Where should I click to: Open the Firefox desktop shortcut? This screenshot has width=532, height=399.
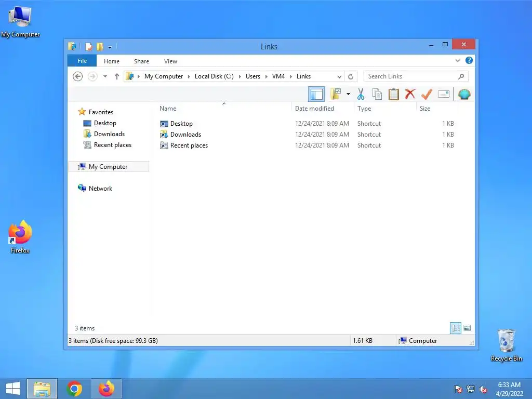[20, 237]
